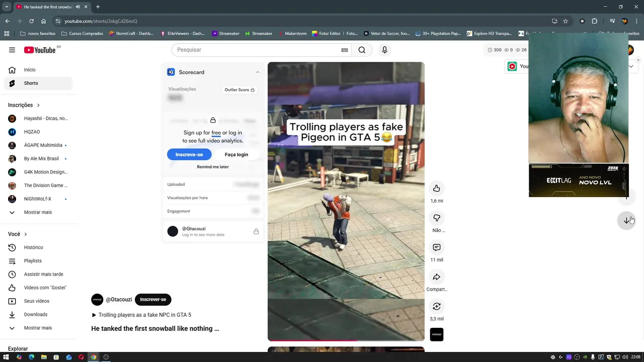Image resolution: width=644 pixels, height=362 pixels.
Task: Like the short with thumbs up
Action: pyautogui.click(x=437, y=189)
